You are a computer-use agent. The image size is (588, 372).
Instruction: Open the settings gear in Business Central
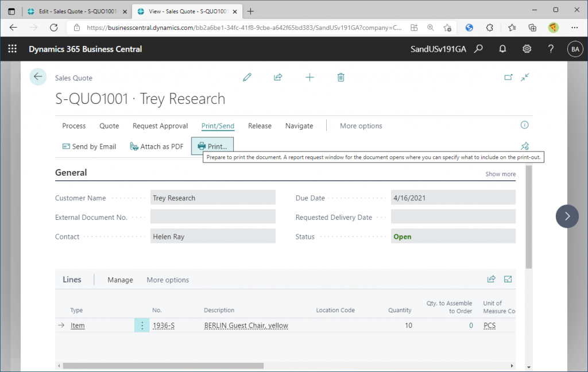pyautogui.click(x=527, y=49)
